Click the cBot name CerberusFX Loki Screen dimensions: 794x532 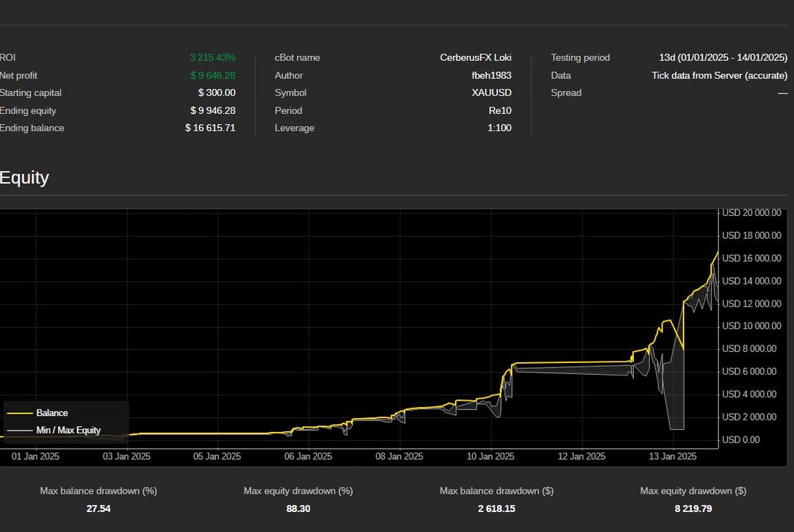475,57
